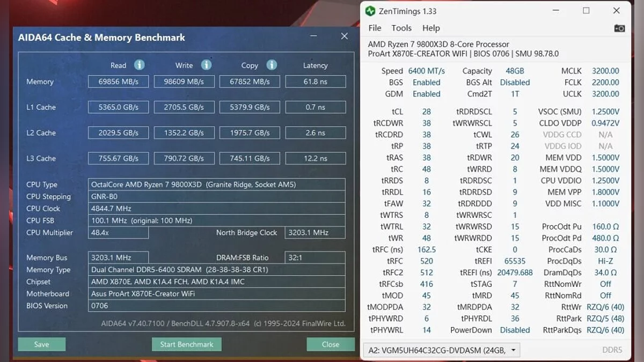The height and width of the screenshot is (362, 644).
Task: Click tCL value 28
Action: 427,112
